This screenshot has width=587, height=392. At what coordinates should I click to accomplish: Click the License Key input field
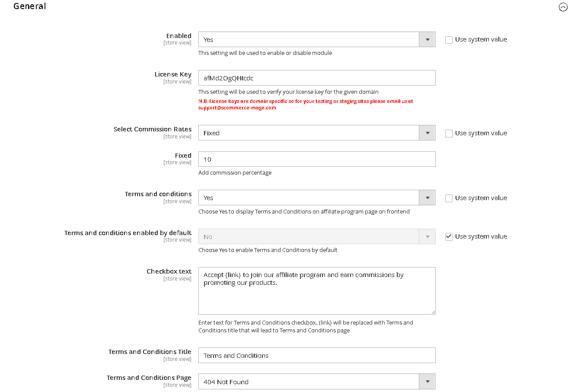(x=316, y=78)
